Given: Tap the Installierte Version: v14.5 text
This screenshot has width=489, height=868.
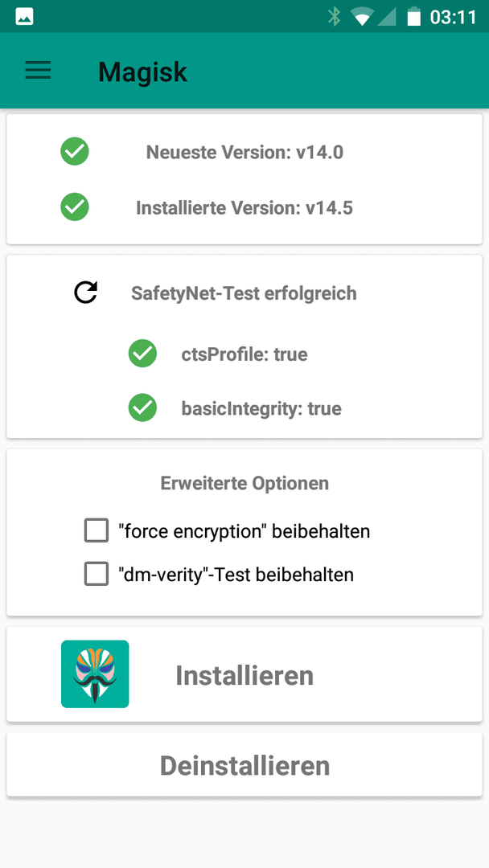Looking at the screenshot, I should point(244,207).
